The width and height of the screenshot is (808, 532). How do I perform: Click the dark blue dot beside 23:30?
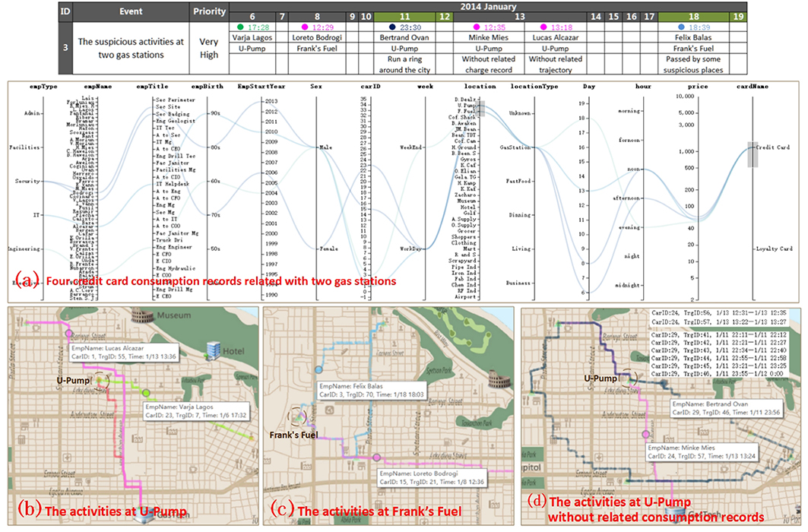pyautogui.click(x=392, y=27)
